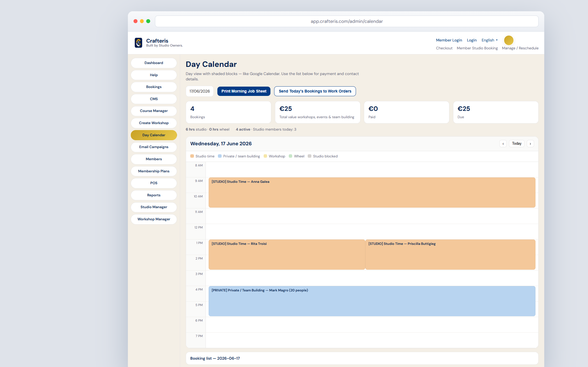Screen dimensions: 588x367
Task: Follow the Checkout link
Action: coord(444,48)
